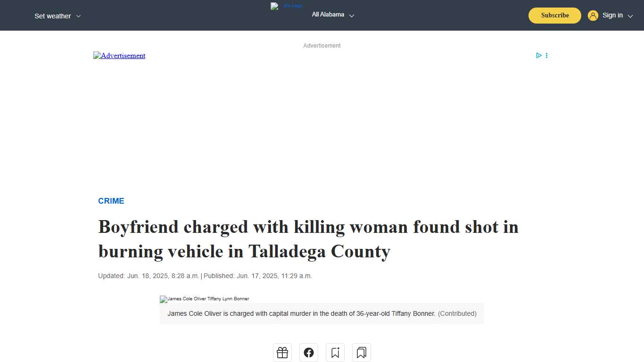The width and height of the screenshot is (644, 362).
Task: Click the Sign in link
Action: (x=612, y=15)
